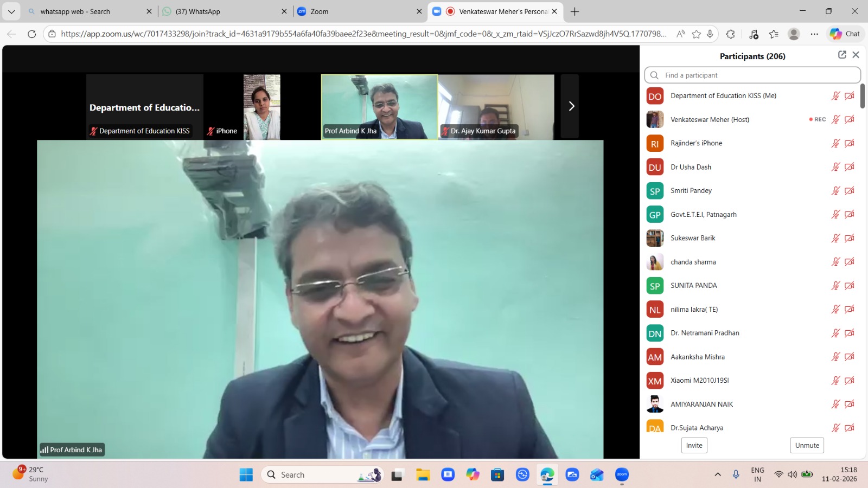Pop out the Participants panel

pyautogui.click(x=842, y=55)
